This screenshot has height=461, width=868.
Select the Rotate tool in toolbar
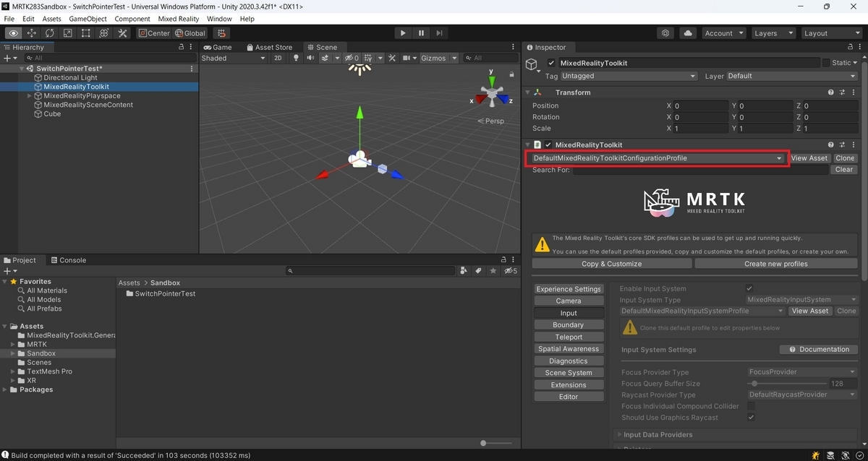pos(50,33)
